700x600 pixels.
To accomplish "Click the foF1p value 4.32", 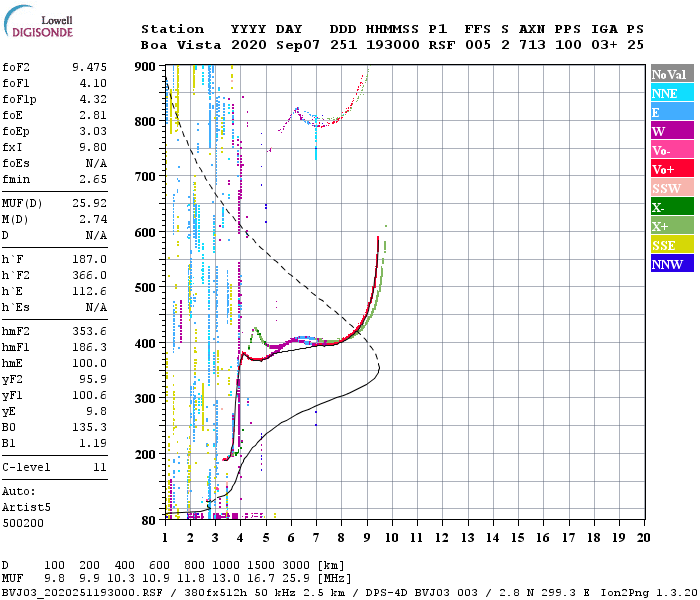I will coord(93,99).
